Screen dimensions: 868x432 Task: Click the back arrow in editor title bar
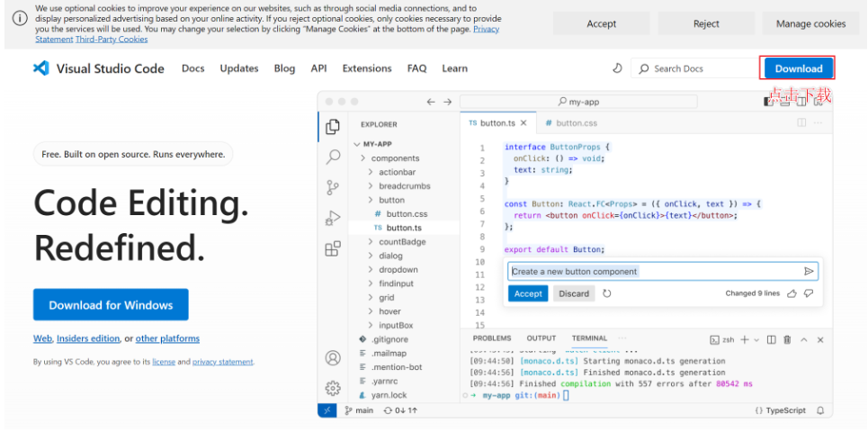(431, 102)
